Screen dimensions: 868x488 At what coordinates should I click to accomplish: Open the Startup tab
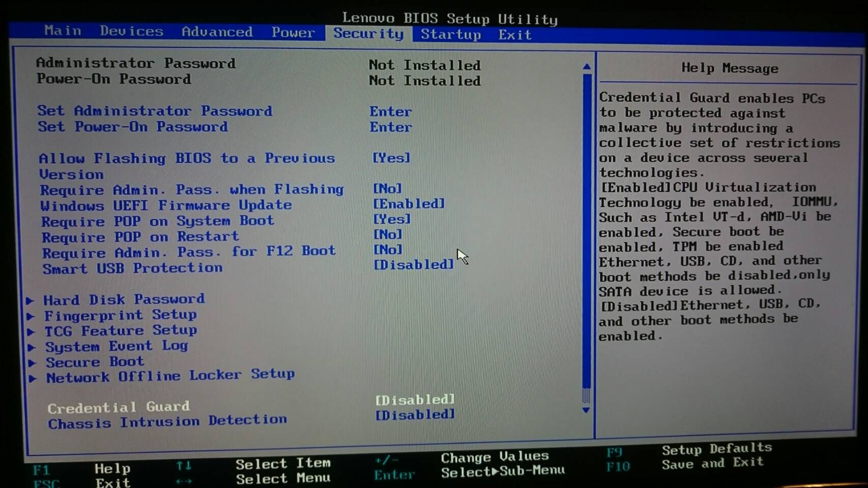(x=451, y=35)
